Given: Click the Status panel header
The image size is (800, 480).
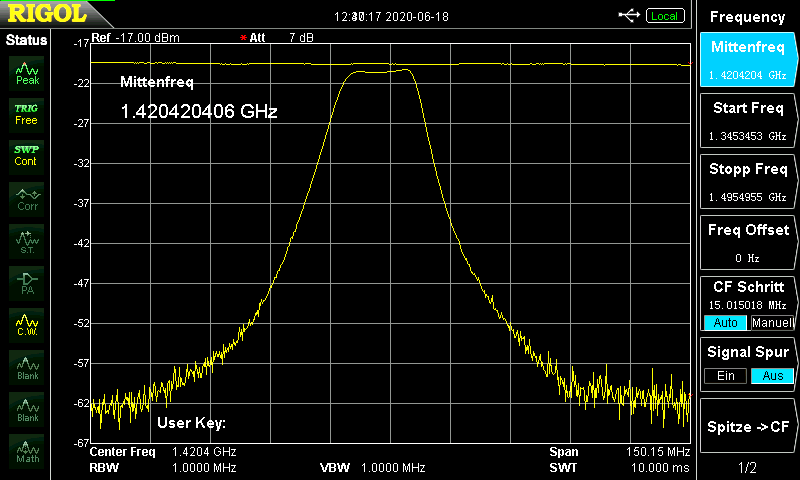Looking at the screenshot, I should 26,40.
